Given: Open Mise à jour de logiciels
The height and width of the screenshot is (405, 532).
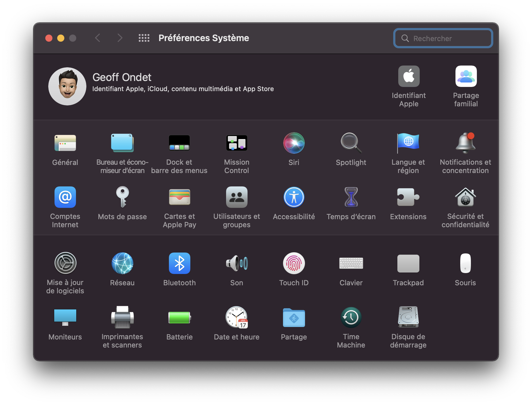Looking at the screenshot, I should tap(65, 263).
